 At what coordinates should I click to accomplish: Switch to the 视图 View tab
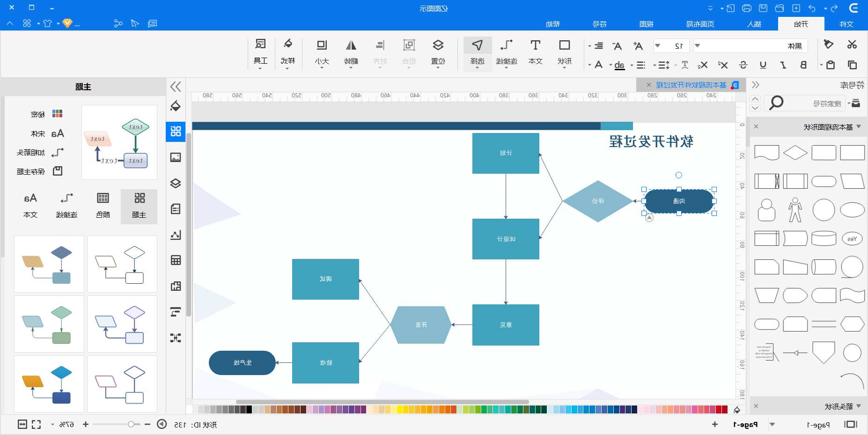(x=647, y=24)
